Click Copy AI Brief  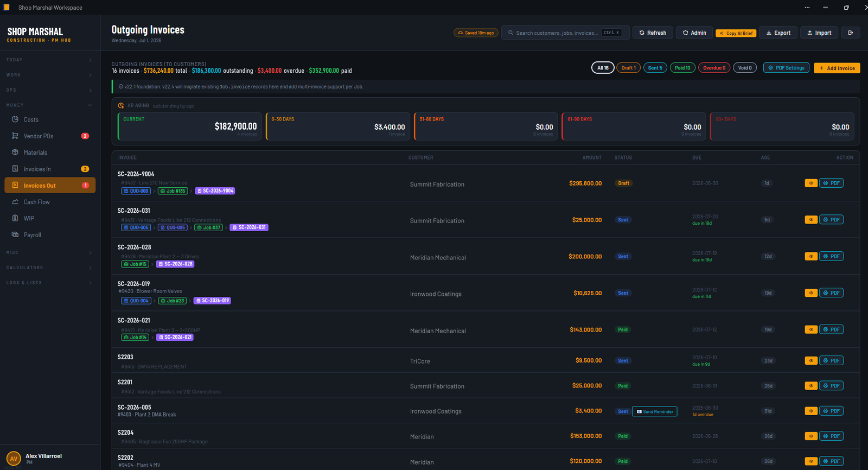(736, 33)
